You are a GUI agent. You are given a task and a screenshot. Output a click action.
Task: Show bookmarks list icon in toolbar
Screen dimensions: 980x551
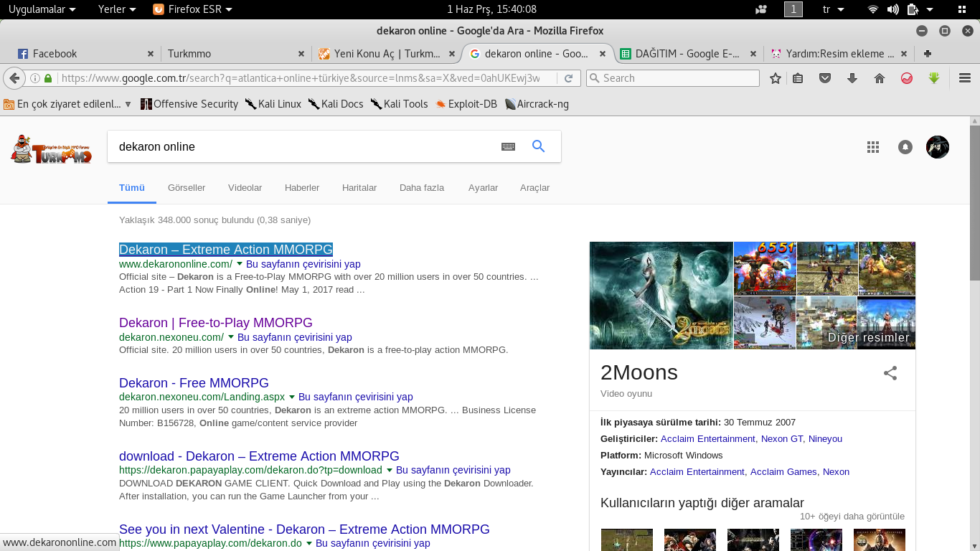coord(798,78)
